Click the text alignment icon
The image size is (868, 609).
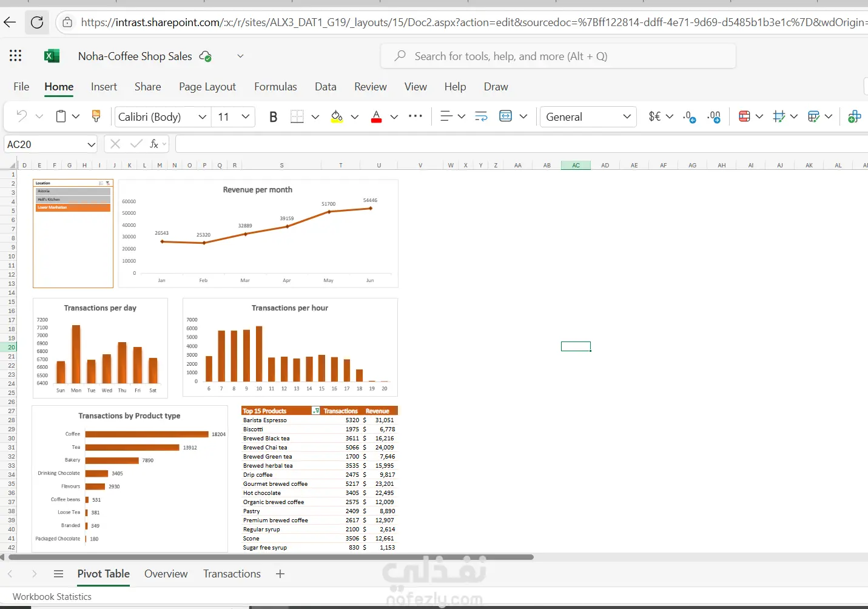(446, 116)
